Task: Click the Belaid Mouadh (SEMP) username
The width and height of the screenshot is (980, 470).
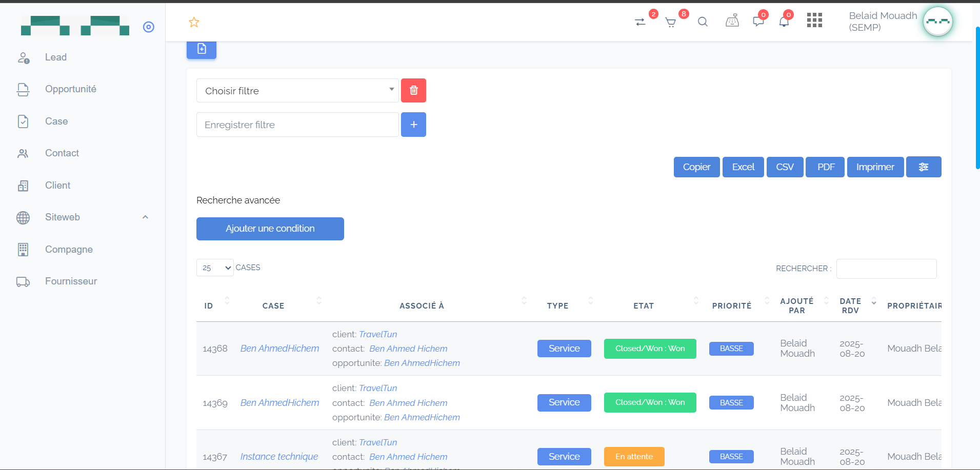Action: 883,22
